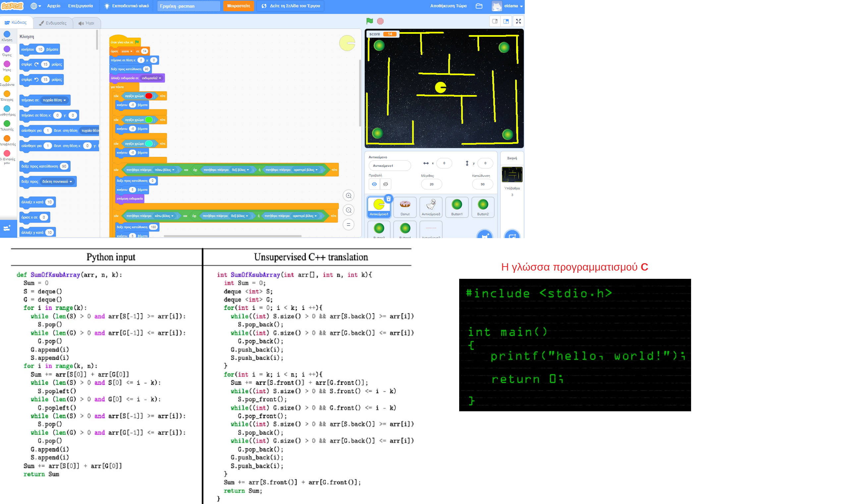Click Δείτε τη Σελίδα του Έργου

(x=290, y=6)
